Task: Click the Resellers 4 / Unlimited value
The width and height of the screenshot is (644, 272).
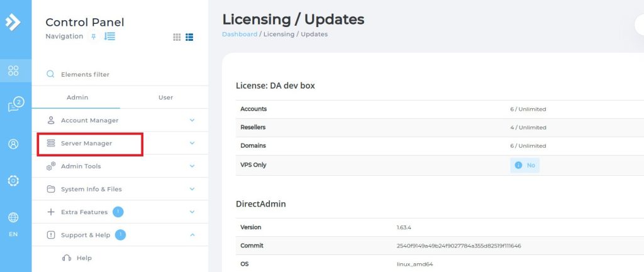Action: pyautogui.click(x=528, y=128)
